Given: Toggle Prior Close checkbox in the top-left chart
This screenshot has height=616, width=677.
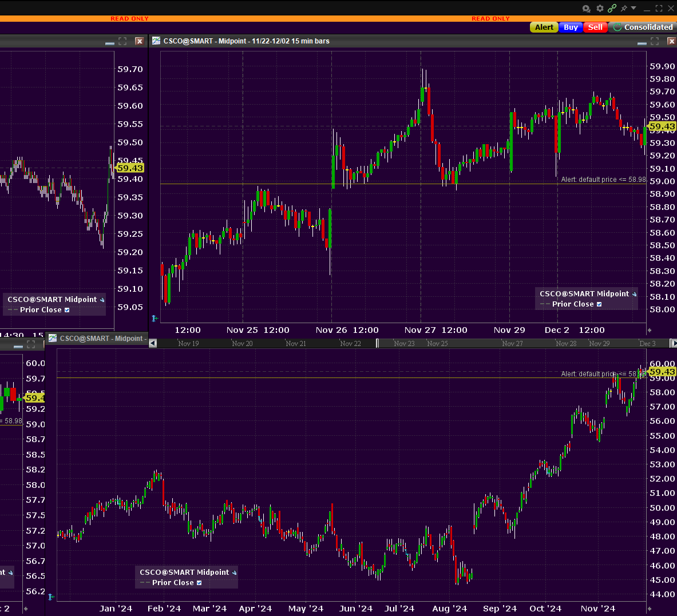Looking at the screenshot, I should (67, 310).
